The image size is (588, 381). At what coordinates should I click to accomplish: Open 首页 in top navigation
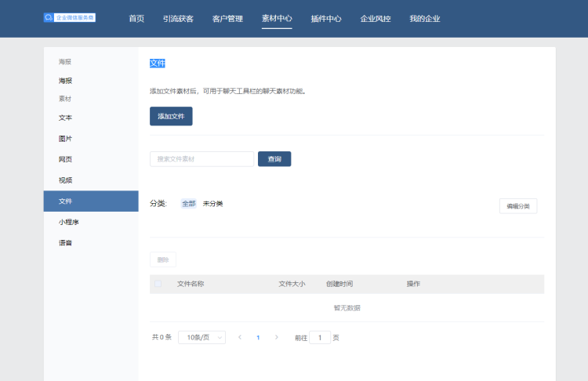(x=136, y=19)
